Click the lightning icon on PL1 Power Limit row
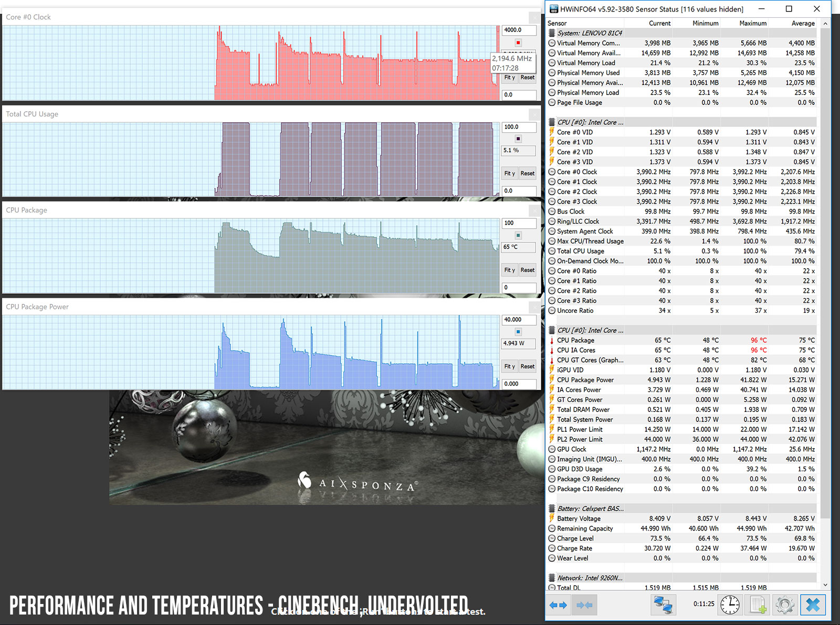This screenshot has width=840, height=625. (552, 429)
